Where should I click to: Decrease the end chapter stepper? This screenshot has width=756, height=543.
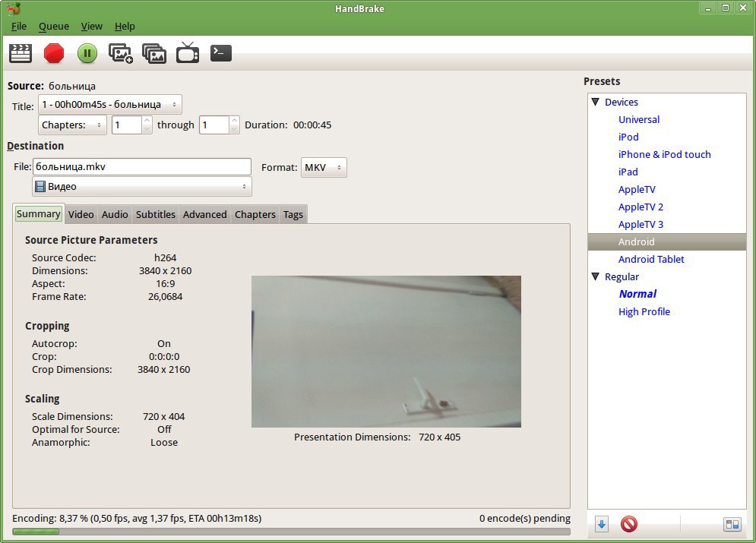[234, 130]
